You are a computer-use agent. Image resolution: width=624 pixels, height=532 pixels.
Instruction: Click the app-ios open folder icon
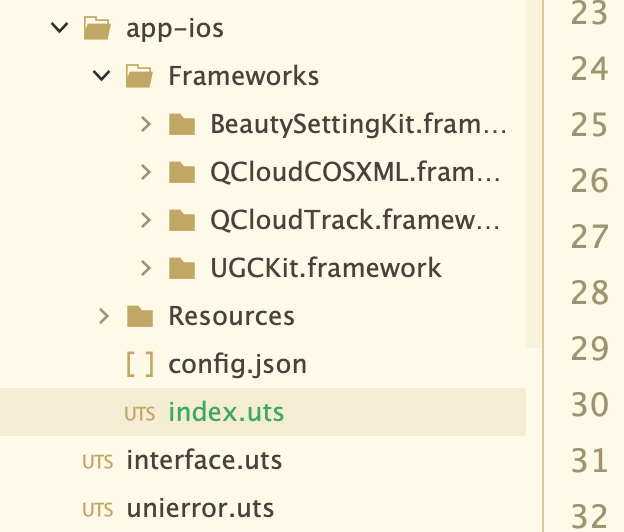[98, 28]
